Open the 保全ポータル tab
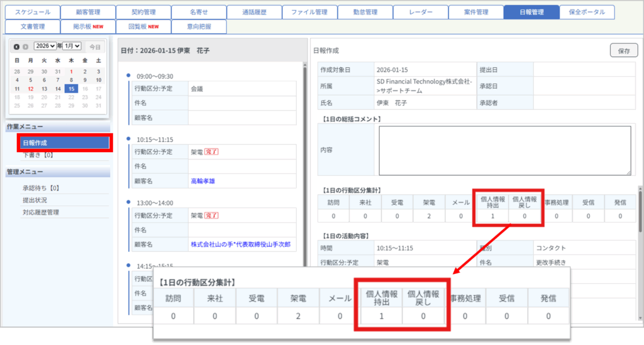This screenshot has height=345, width=644. (586, 12)
